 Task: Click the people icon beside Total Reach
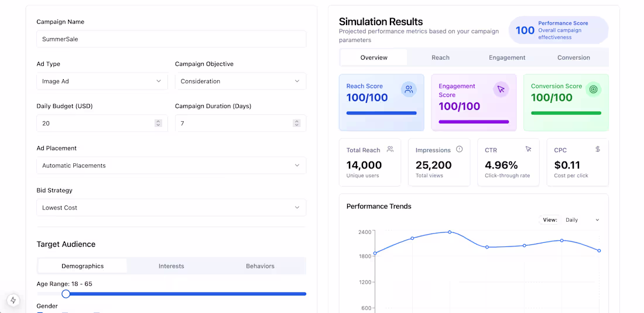click(390, 149)
